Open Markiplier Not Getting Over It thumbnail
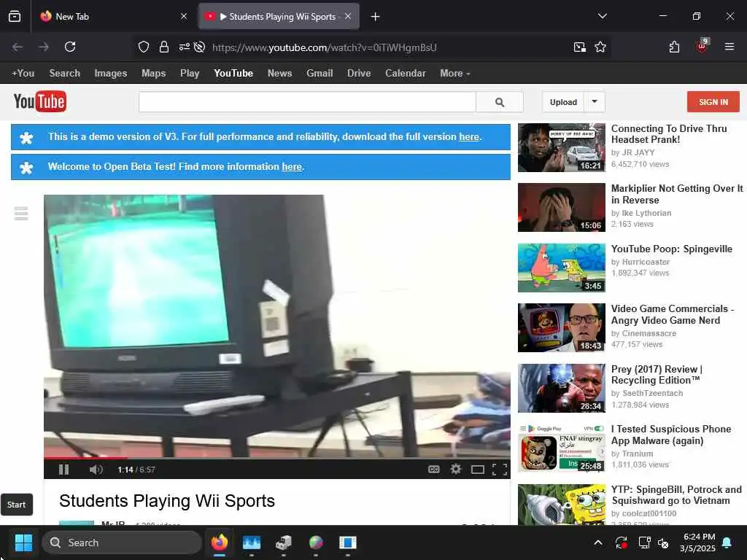 coord(561,208)
